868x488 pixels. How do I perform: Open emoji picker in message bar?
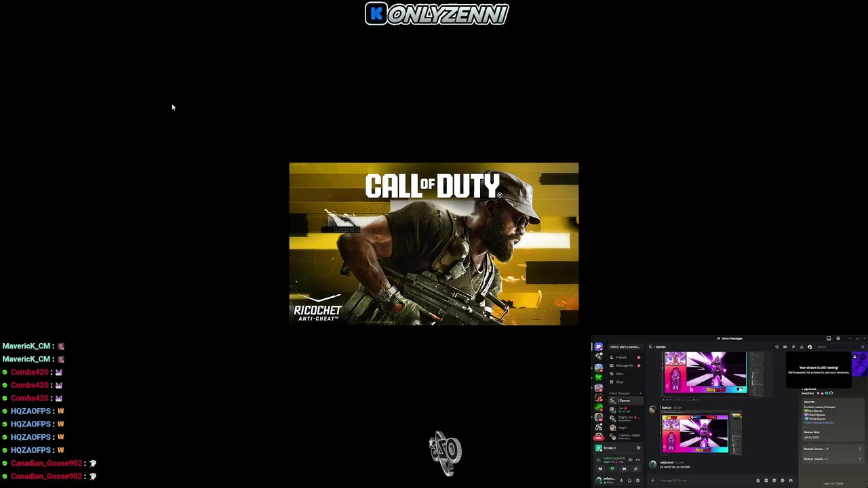click(x=783, y=481)
